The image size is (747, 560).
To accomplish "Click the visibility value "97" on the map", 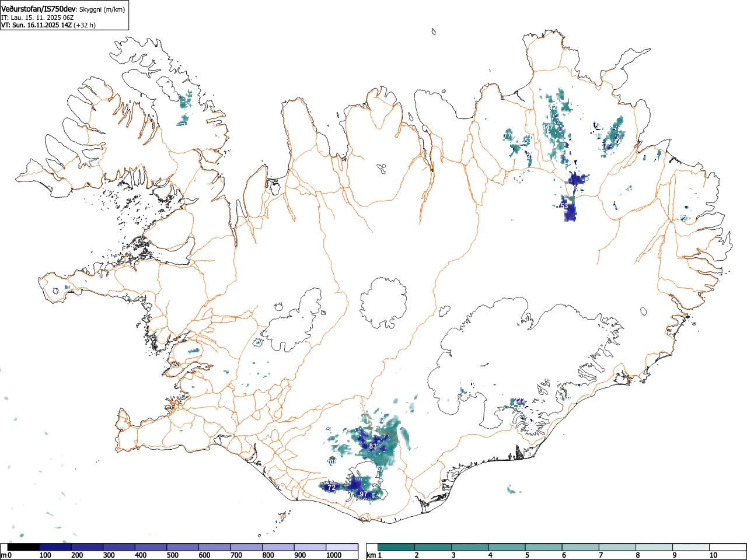I will click(x=364, y=494).
